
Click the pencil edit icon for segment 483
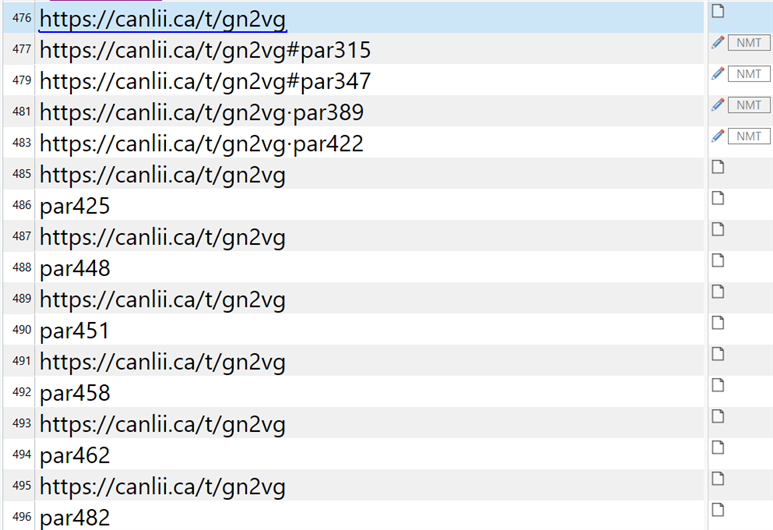718,136
